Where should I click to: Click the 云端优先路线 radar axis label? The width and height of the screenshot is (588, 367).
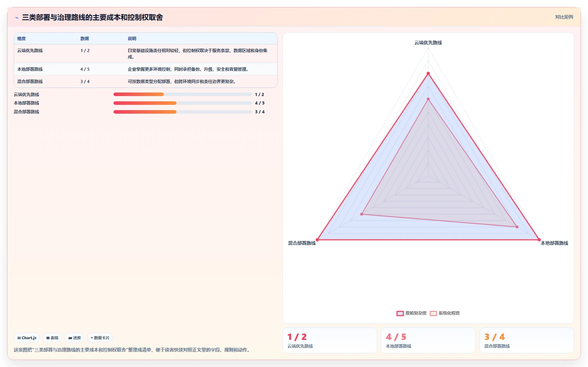(x=428, y=43)
